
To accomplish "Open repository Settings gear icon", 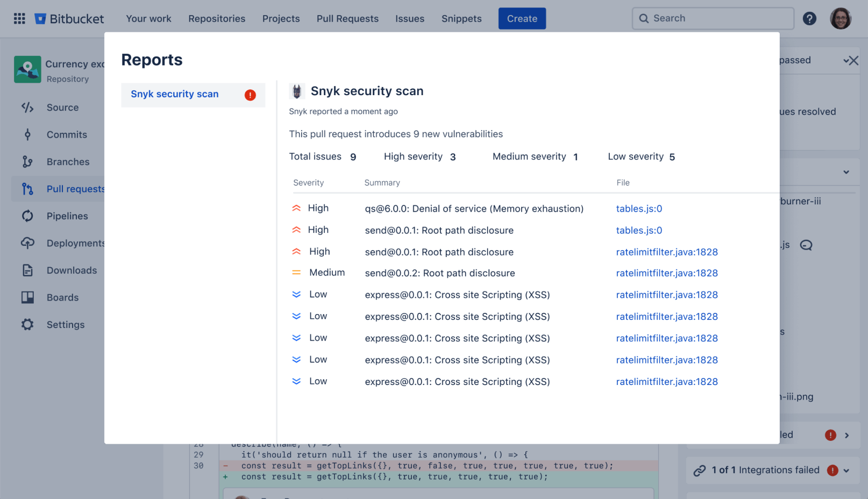I will [27, 324].
